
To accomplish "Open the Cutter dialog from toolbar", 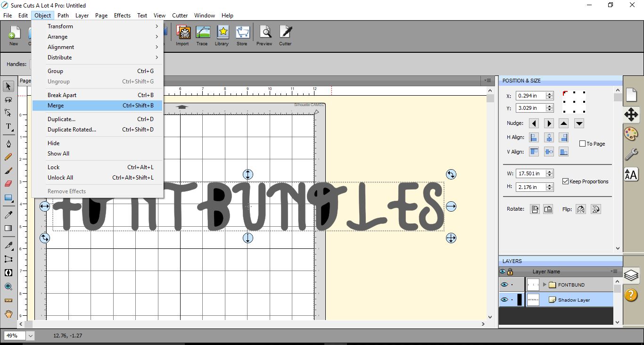I will 285,36.
